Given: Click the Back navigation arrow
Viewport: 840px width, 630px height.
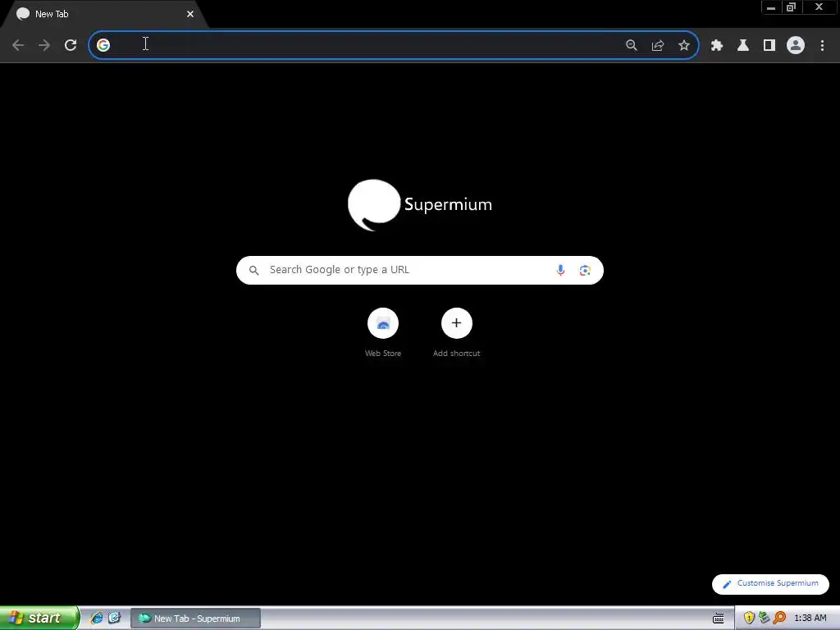Looking at the screenshot, I should (x=18, y=45).
